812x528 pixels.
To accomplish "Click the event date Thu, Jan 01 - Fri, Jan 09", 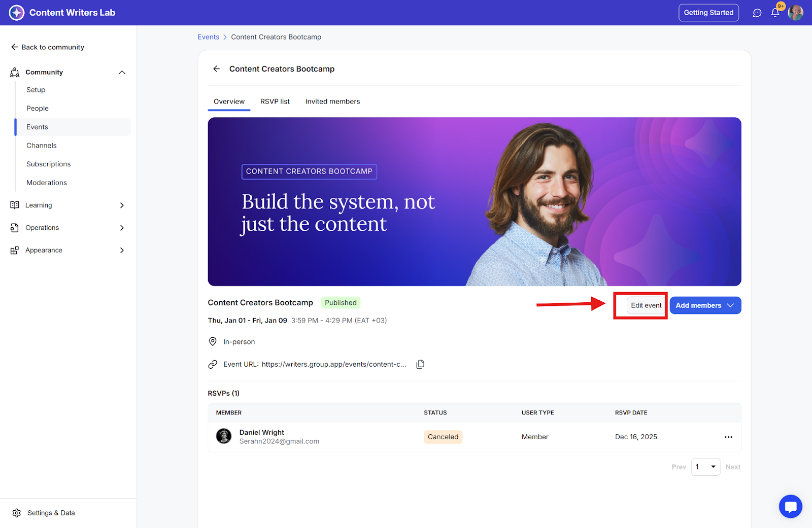I will coord(248,321).
